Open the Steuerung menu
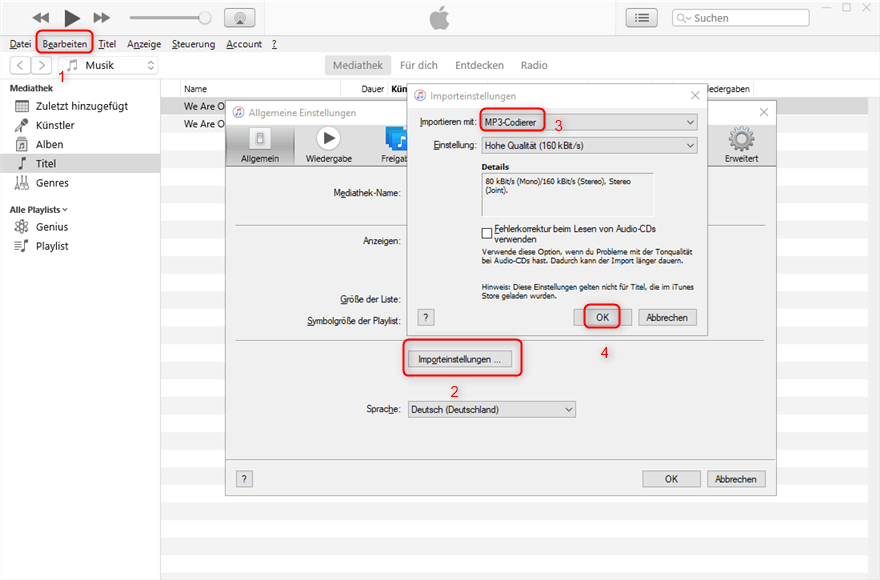 click(193, 44)
